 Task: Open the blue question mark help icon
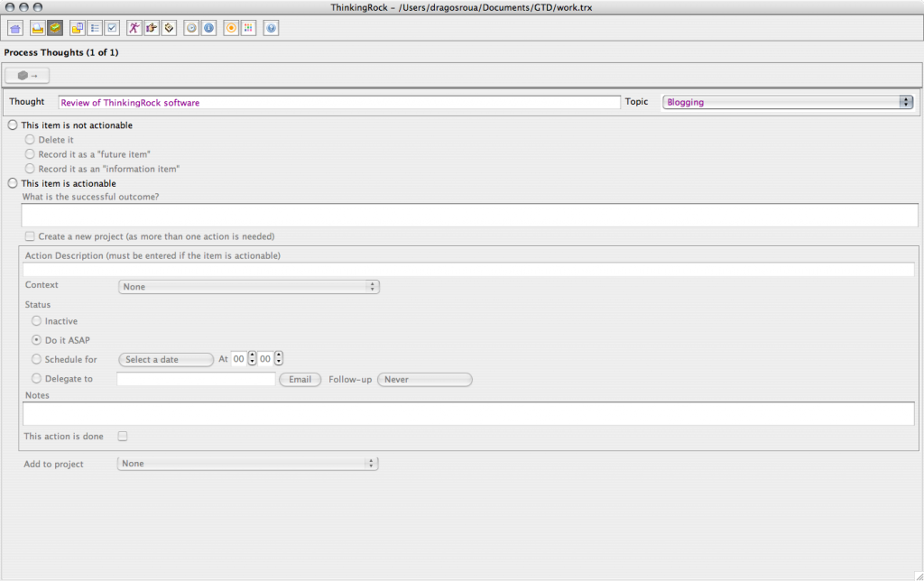click(271, 28)
